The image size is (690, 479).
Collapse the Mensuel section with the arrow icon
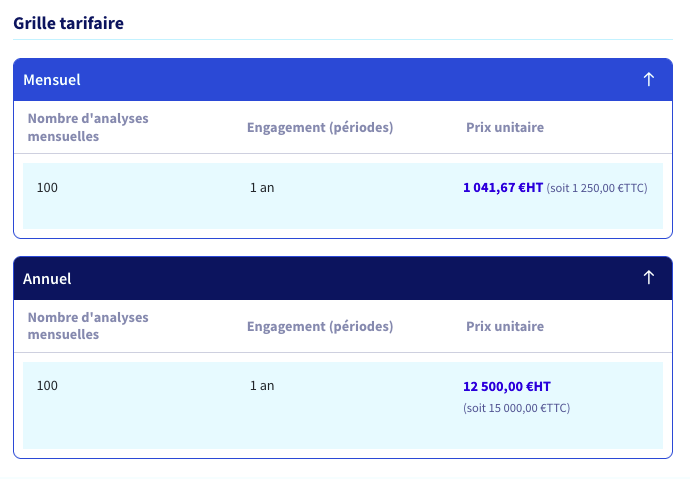pos(648,80)
